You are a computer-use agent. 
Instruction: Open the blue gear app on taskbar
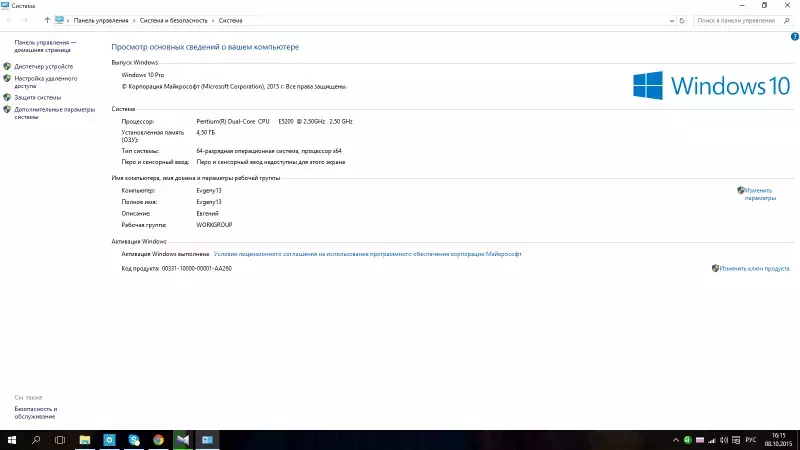[x=109, y=440]
